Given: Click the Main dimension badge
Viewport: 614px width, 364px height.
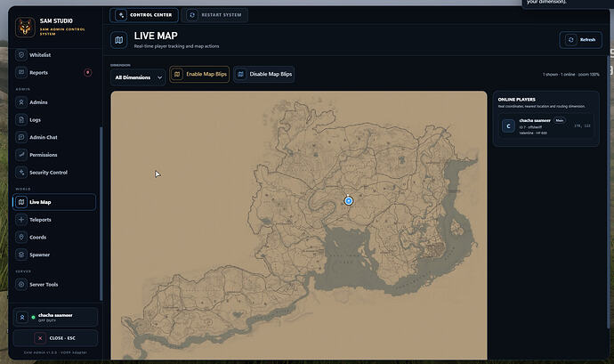Looking at the screenshot, I should click(x=560, y=120).
